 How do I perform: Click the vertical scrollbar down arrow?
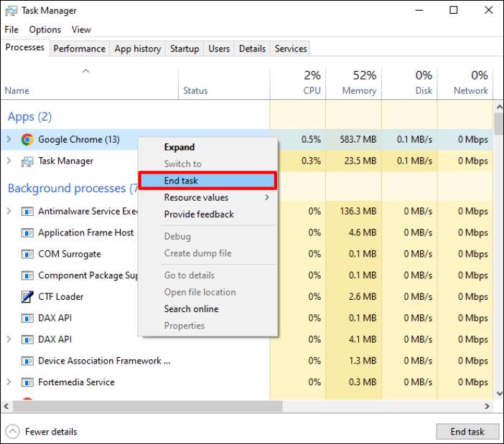tap(498, 395)
